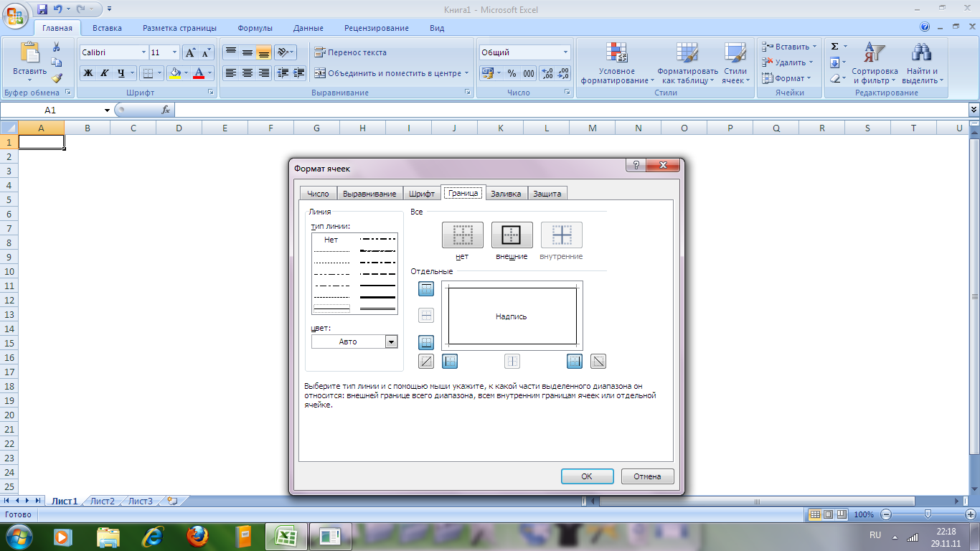Image resolution: width=980 pixels, height=551 pixels.
Task: Toggle the bottom border button in dialog
Action: click(x=426, y=342)
